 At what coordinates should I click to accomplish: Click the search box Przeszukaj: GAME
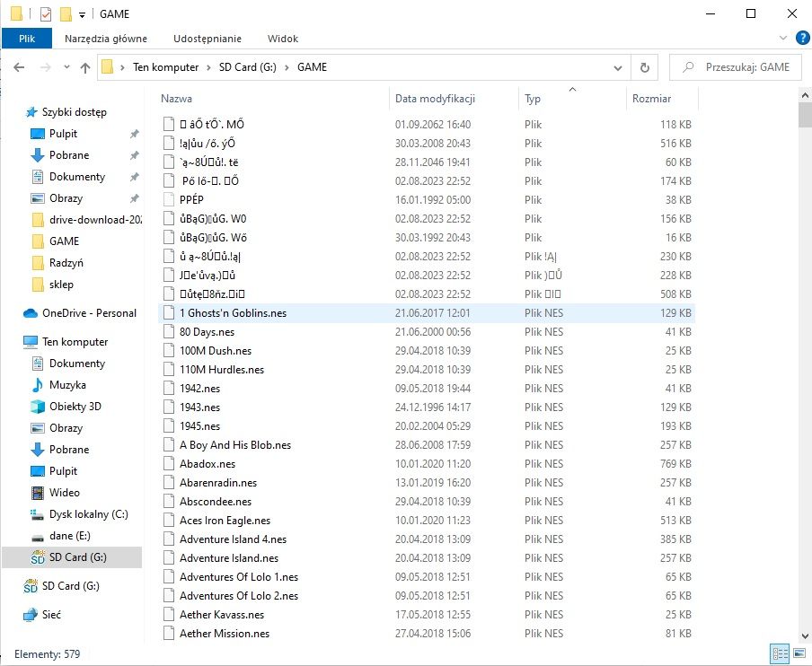736,67
